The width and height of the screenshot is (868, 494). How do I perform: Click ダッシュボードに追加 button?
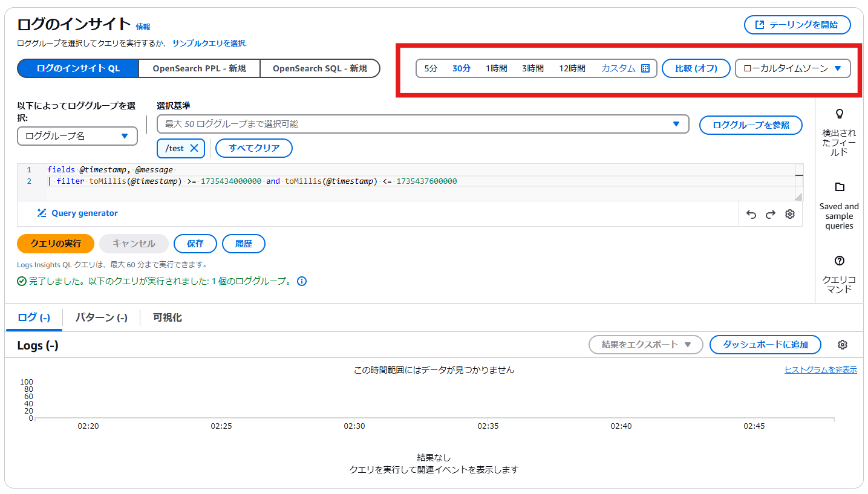(x=765, y=345)
